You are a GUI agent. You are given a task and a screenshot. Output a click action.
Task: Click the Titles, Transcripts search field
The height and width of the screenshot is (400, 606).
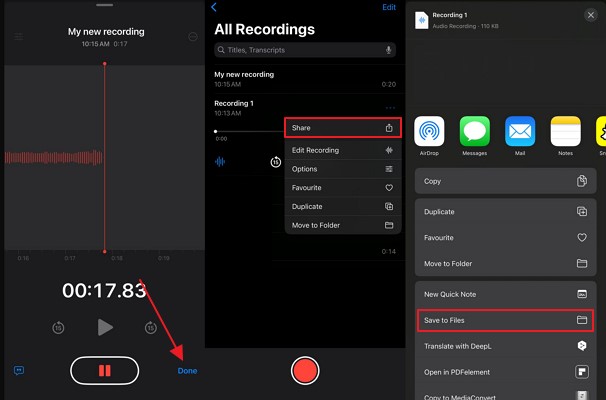coord(305,50)
